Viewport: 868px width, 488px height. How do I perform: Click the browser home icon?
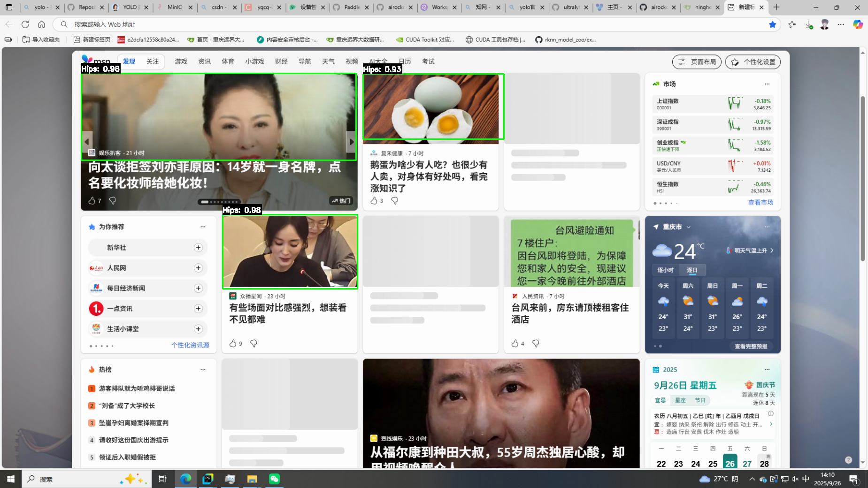point(42,24)
